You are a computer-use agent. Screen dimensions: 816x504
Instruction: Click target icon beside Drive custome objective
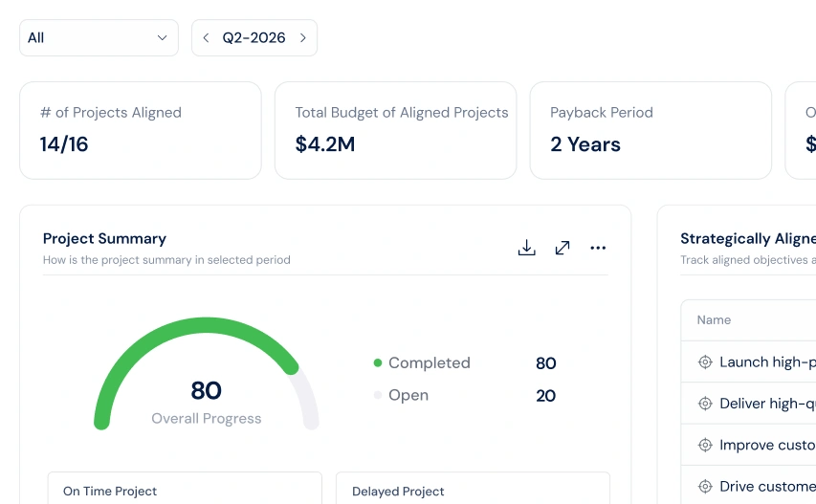(x=705, y=487)
